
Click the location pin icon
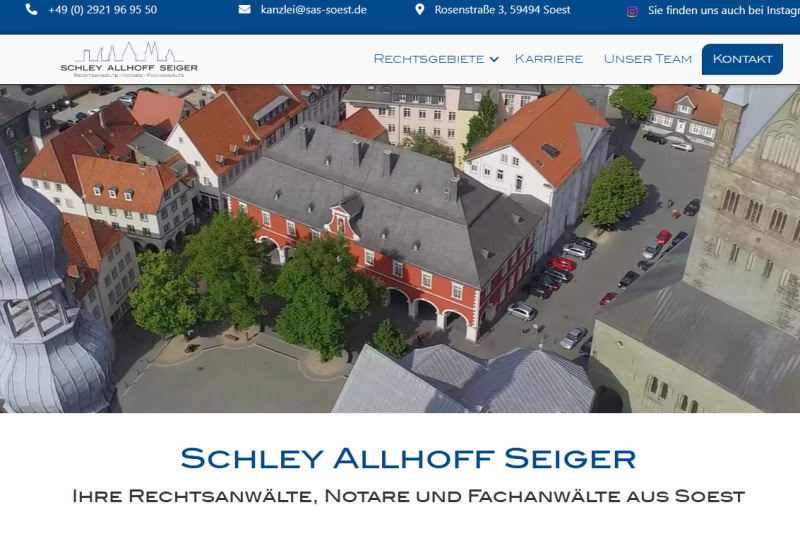coord(419,10)
